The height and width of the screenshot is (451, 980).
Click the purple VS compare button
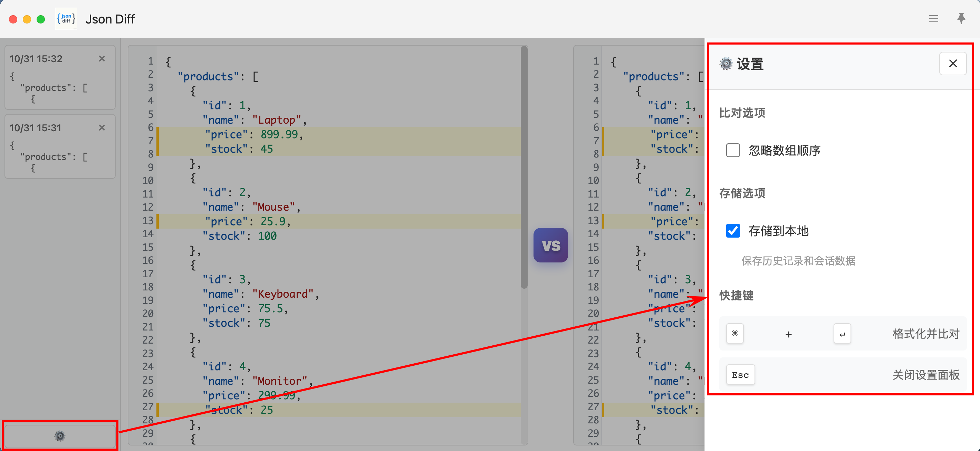550,245
